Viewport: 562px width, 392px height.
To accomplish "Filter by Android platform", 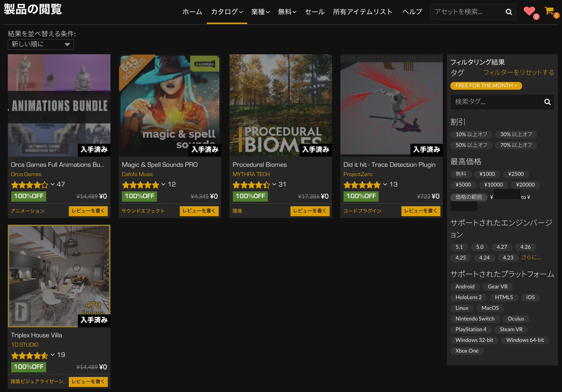I will 465,287.
